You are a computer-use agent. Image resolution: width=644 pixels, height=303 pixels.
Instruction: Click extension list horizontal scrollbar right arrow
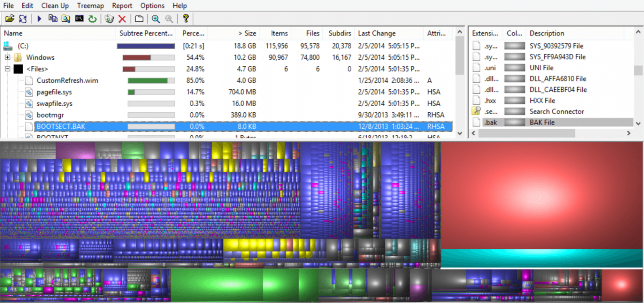[629, 133]
